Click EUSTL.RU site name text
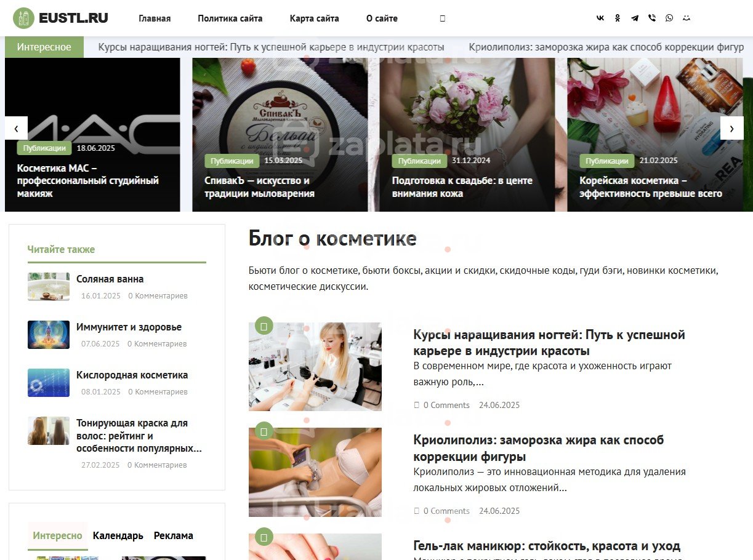753x560 pixels. coord(73,18)
